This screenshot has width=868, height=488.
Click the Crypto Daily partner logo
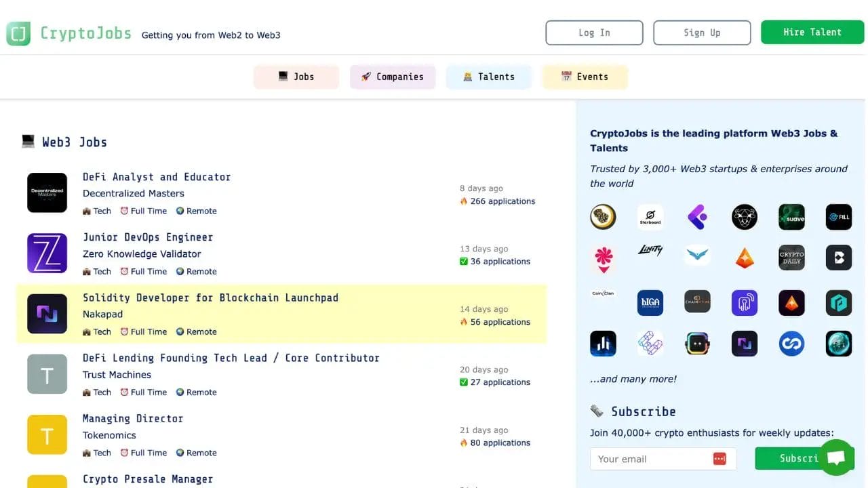(x=791, y=258)
